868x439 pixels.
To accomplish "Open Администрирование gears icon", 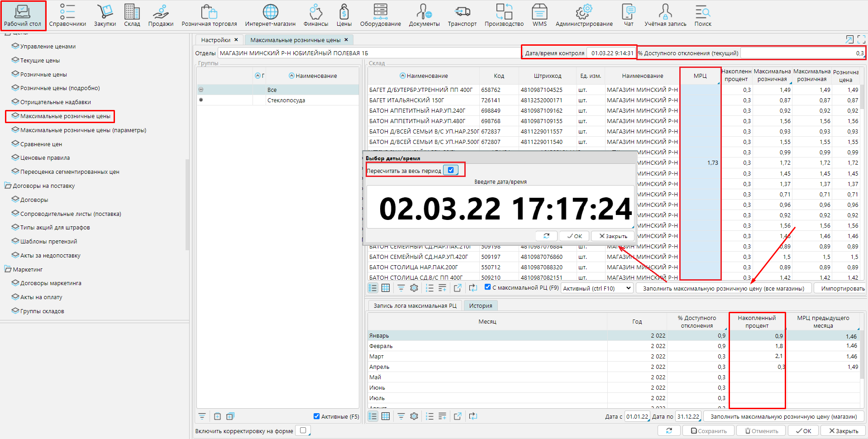I will 584,15.
